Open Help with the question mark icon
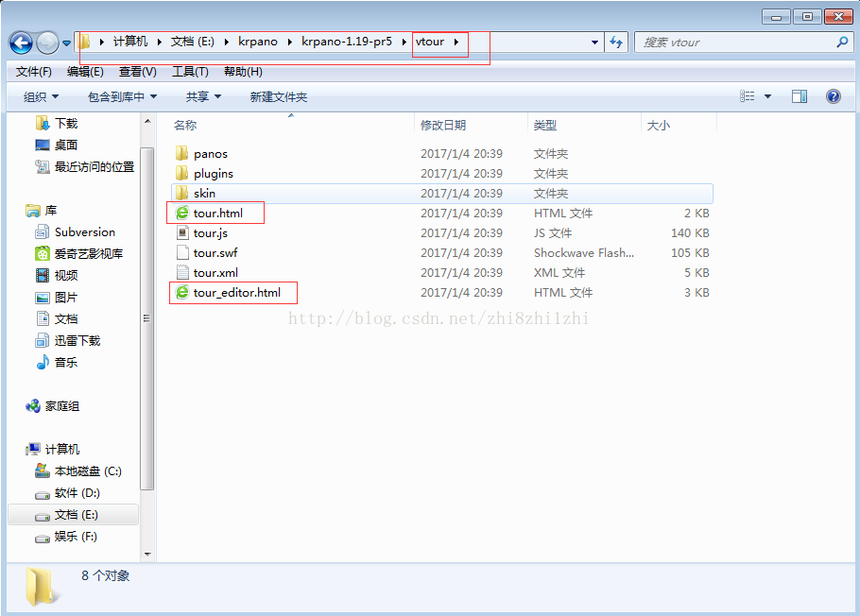The image size is (860, 616). [x=834, y=96]
